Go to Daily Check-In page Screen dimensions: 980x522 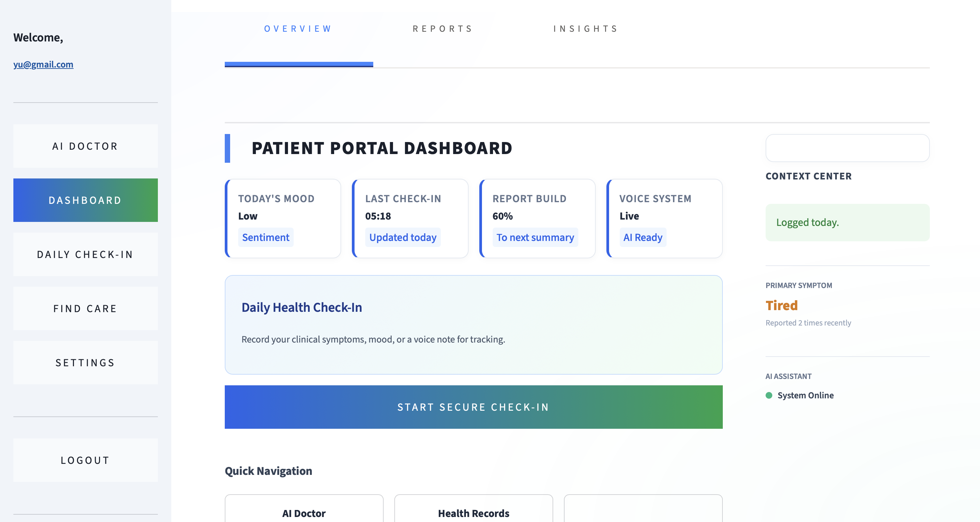coord(85,254)
